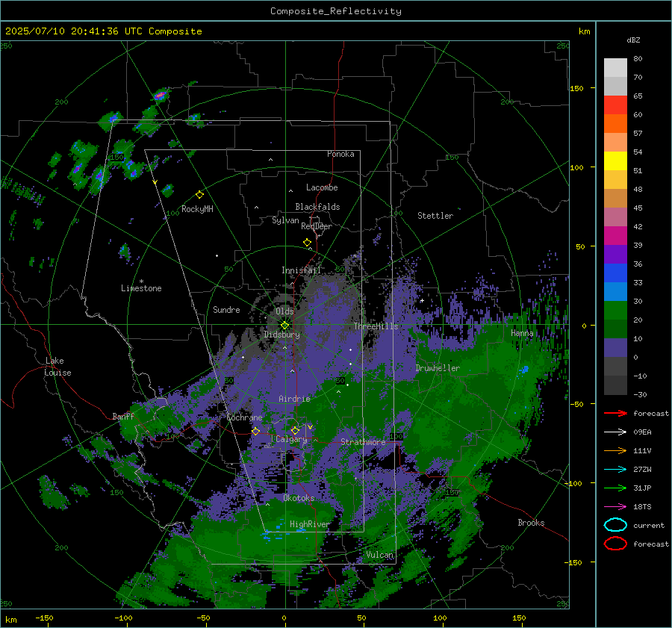672x628 pixels.
Task: Click the RedDeer city label
Action: (317, 226)
